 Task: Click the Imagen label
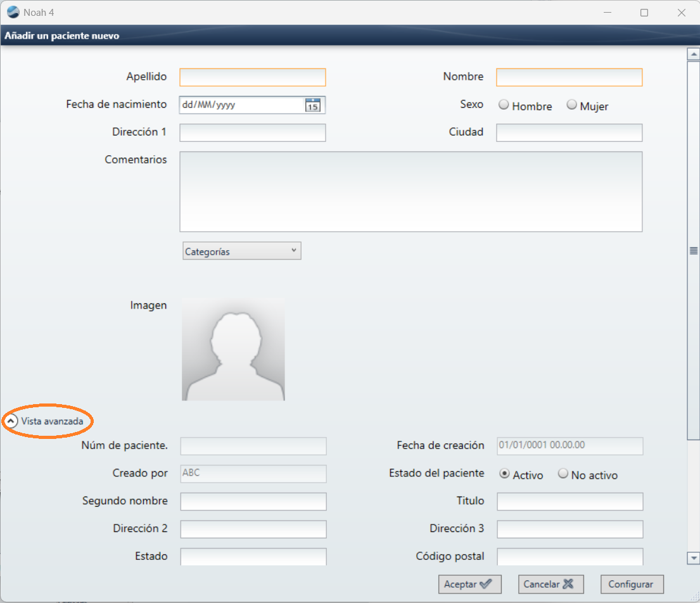pyautogui.click(x=148, y=305)
